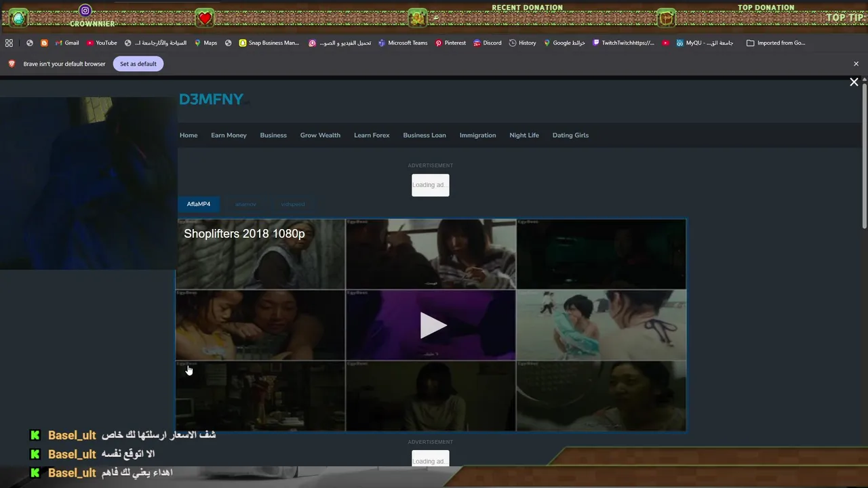Click the D3MFNY site logo
This screenshot has width=868, height=488.
(x=211, y=100)
